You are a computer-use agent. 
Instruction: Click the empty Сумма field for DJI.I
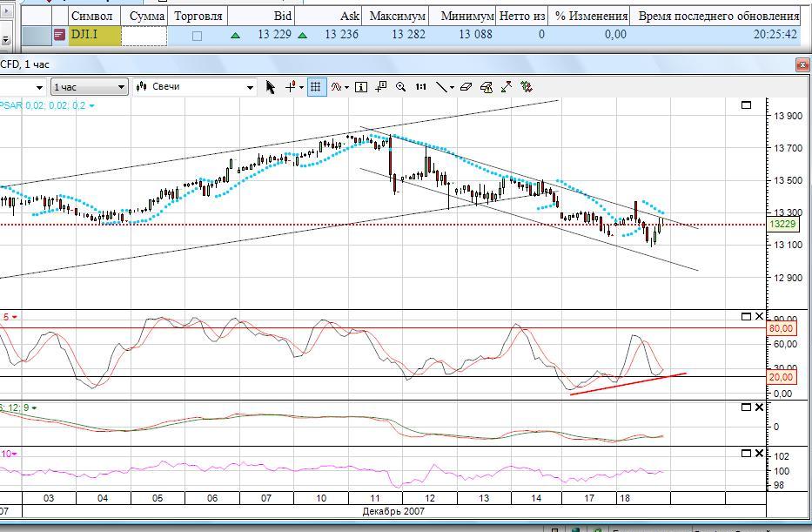(x=144, y=35)
